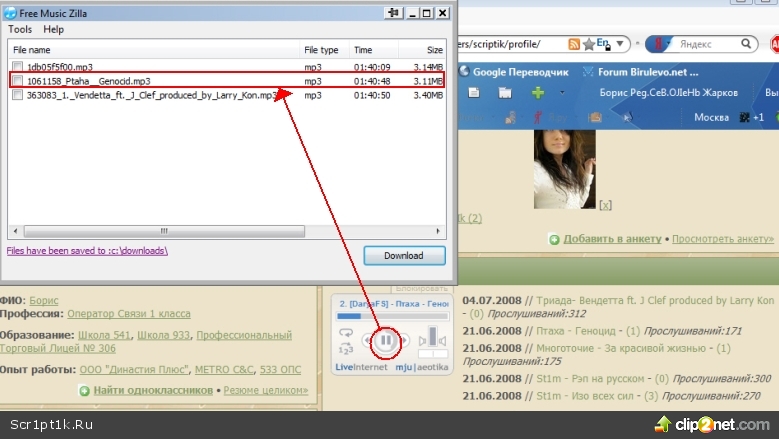
Task: Toggle 123 play-order icon in the player
Action: point(346,349)
